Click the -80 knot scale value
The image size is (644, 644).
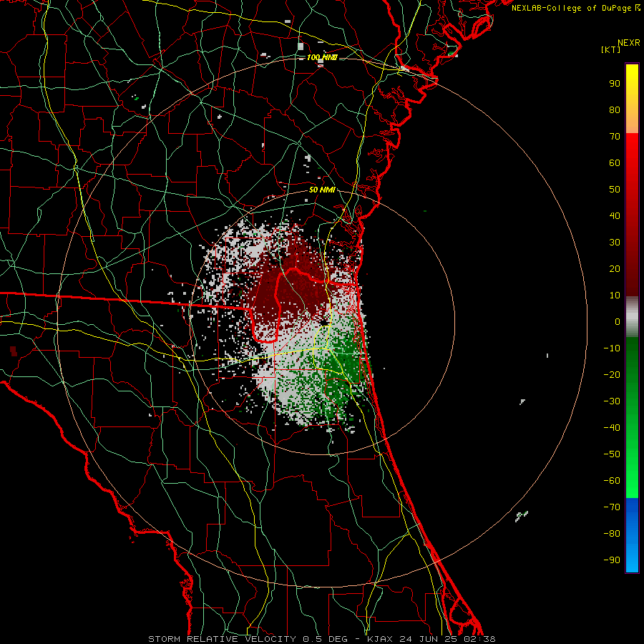point(612,534)
